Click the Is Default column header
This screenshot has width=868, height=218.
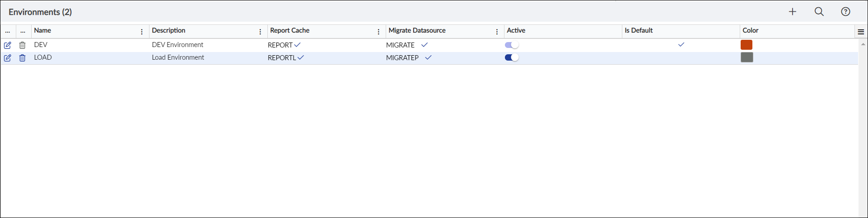(639, 30)
